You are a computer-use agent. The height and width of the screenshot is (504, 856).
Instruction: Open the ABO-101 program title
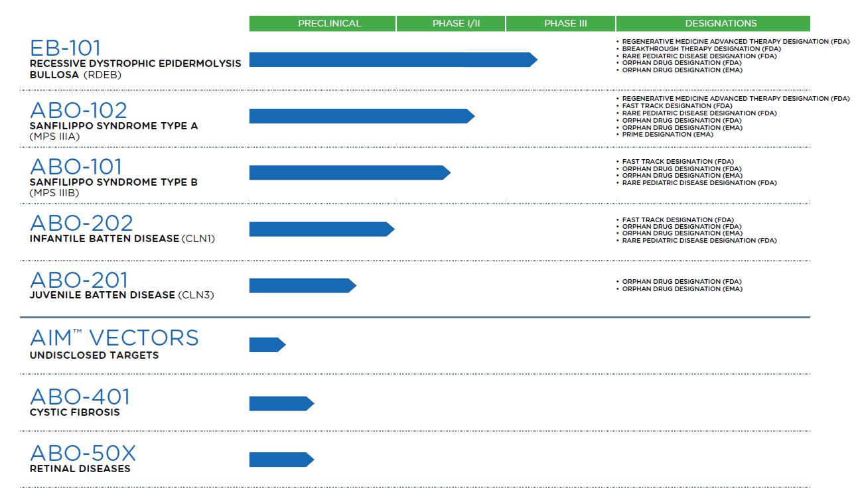tap(76, 166)
